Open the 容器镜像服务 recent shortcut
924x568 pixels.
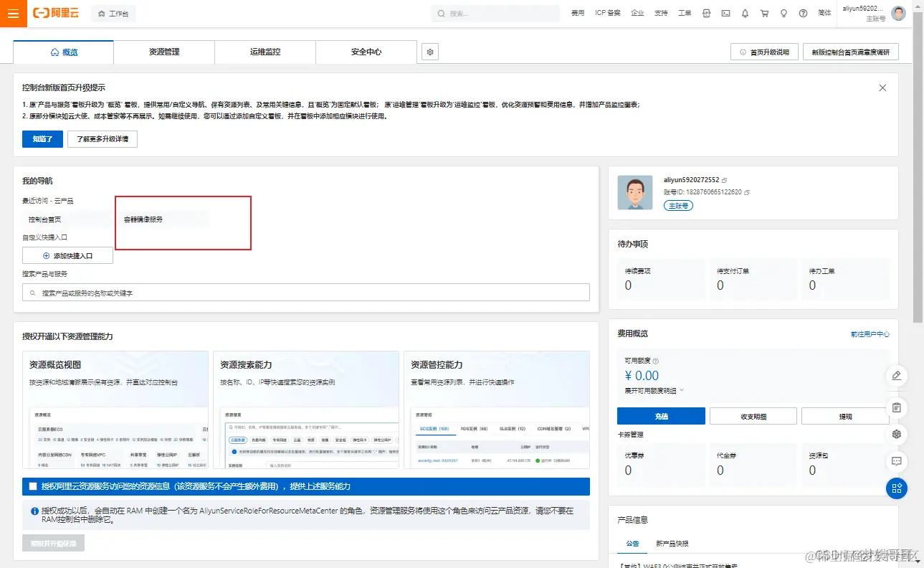(163, 219)
